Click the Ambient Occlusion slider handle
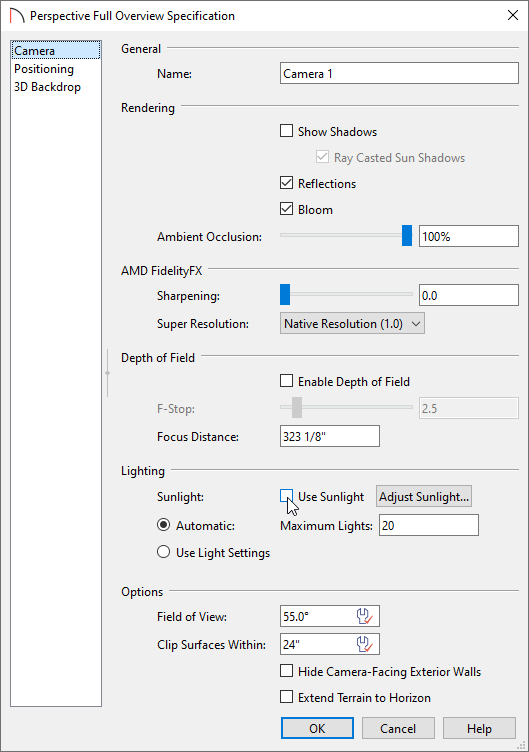The image size is (529, 752). click(407, 235)
